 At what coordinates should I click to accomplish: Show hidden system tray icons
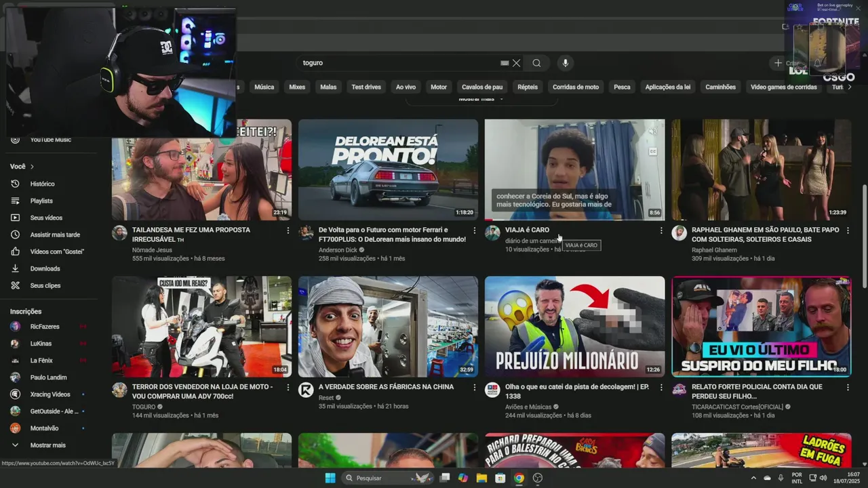coord(753,478)
